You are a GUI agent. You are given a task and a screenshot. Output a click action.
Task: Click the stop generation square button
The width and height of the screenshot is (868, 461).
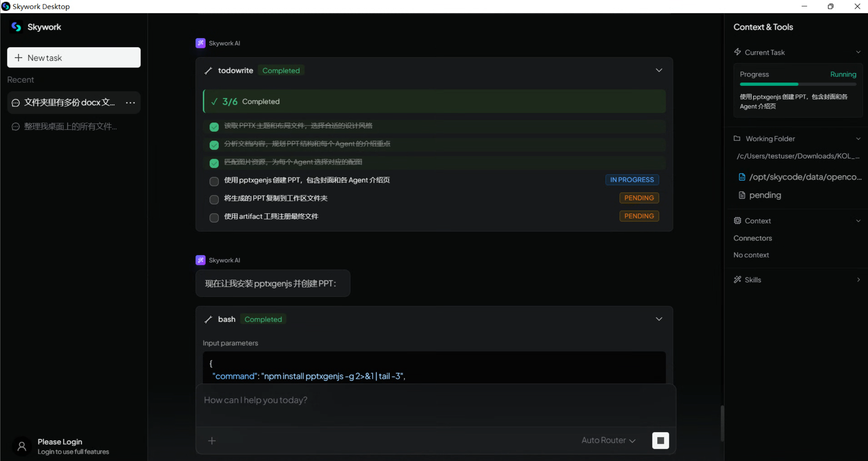coord(660,440)
